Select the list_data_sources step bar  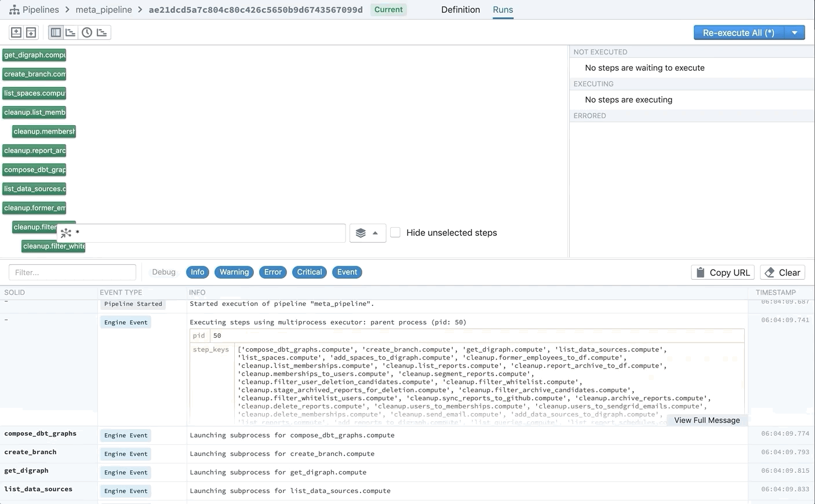[x=34, y=189]
